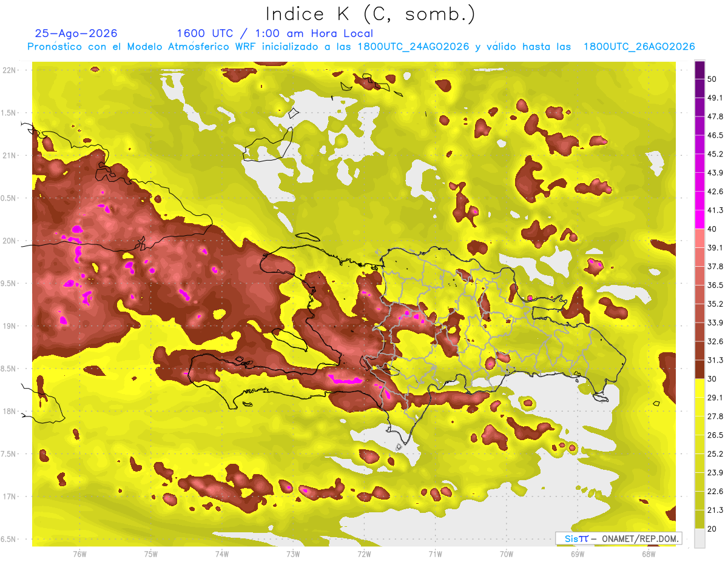Click the "22N" latitude label
Image resolution: width=728 pixels, height=562 pixels.
coord(9,70)
